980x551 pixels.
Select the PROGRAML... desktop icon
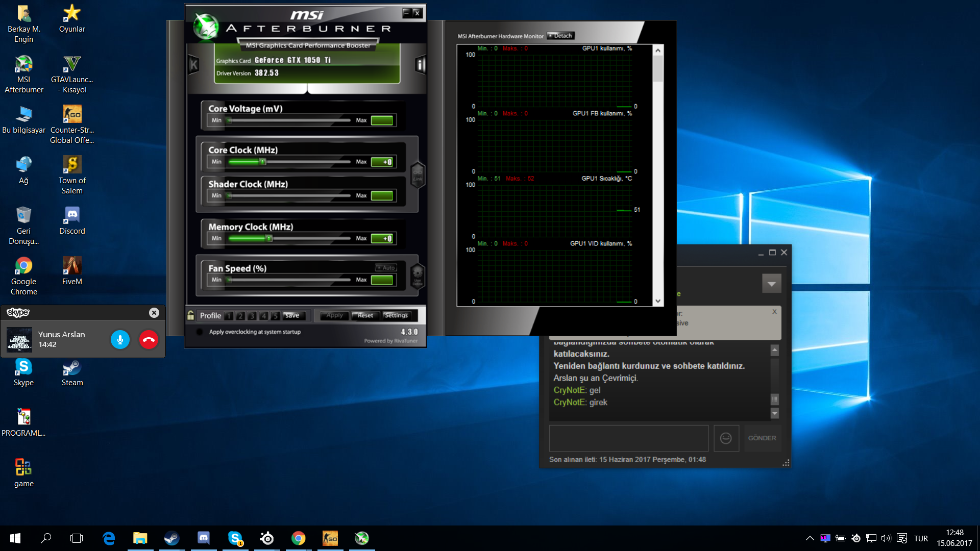point(23,423)
